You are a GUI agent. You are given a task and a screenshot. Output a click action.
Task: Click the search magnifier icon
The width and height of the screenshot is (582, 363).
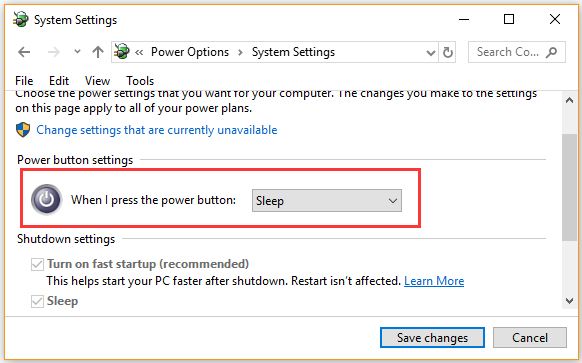coord(552,52)
